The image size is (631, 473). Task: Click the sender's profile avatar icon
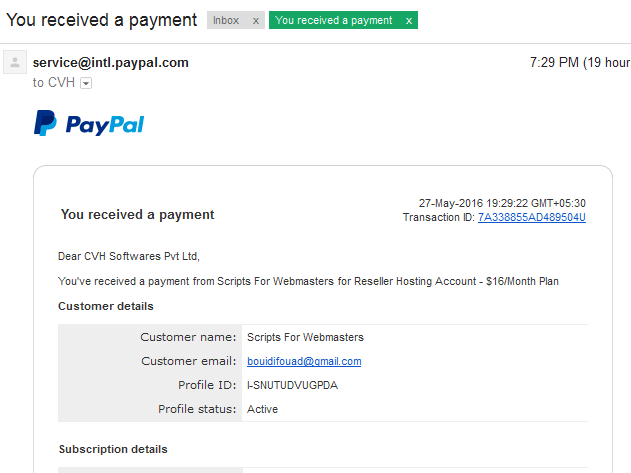tap(15, 63)
